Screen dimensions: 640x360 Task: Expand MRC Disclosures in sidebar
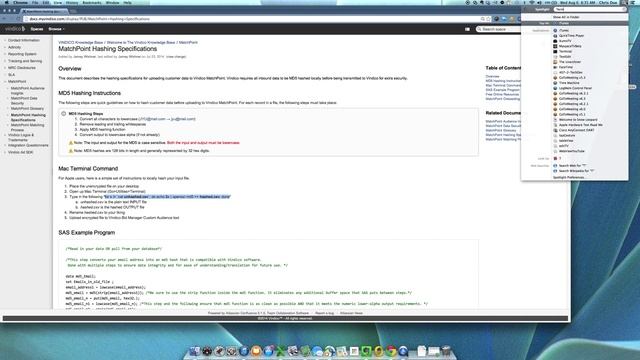[x=5, y=68]
